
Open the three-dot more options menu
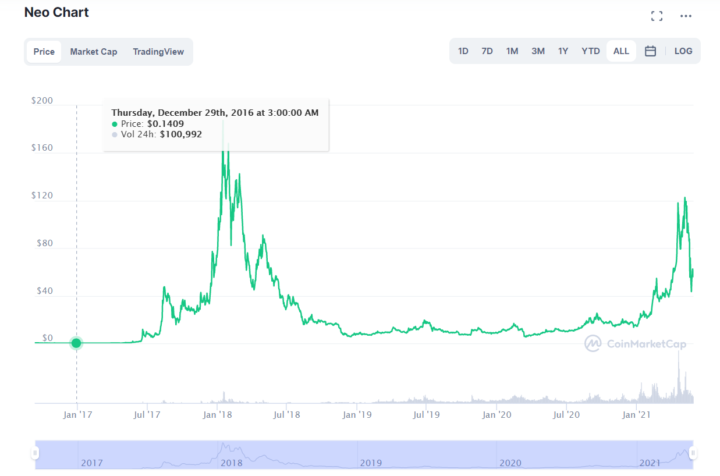click(x=686, y=16)
